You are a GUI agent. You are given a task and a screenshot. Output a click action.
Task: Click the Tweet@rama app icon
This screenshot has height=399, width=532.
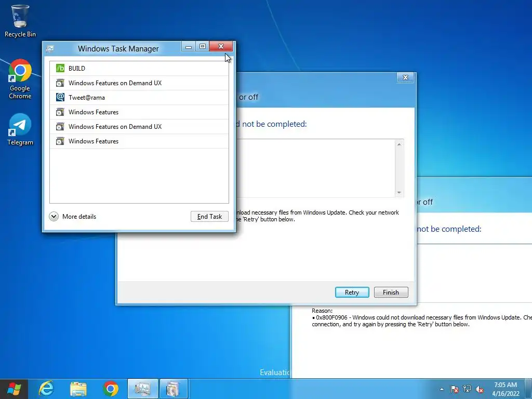(60, 97)
